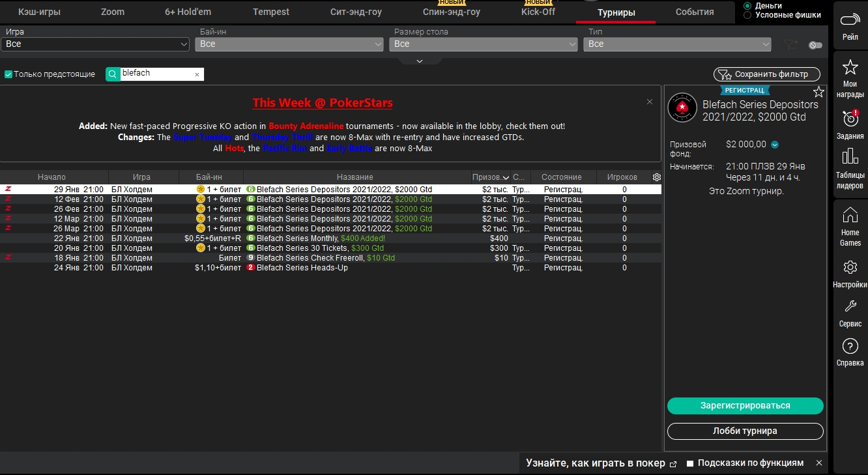Close the This Week @ PokerStars banner
Screen dimensions: 868x475
pos(650,102)
